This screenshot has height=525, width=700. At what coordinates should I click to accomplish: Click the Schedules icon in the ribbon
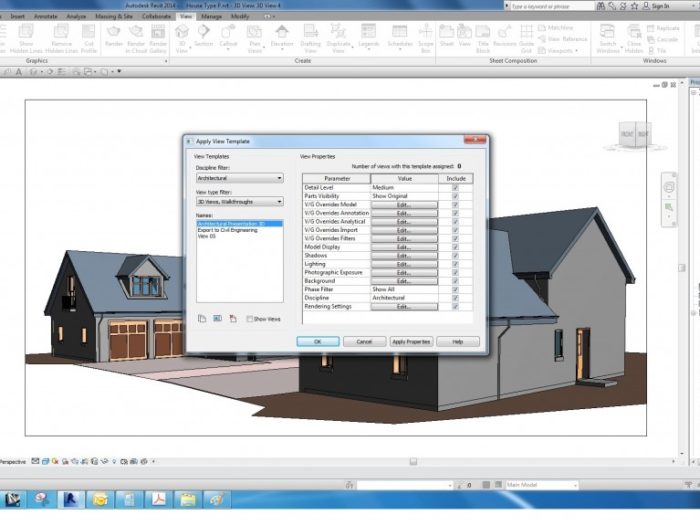click(x=399, y=39)
